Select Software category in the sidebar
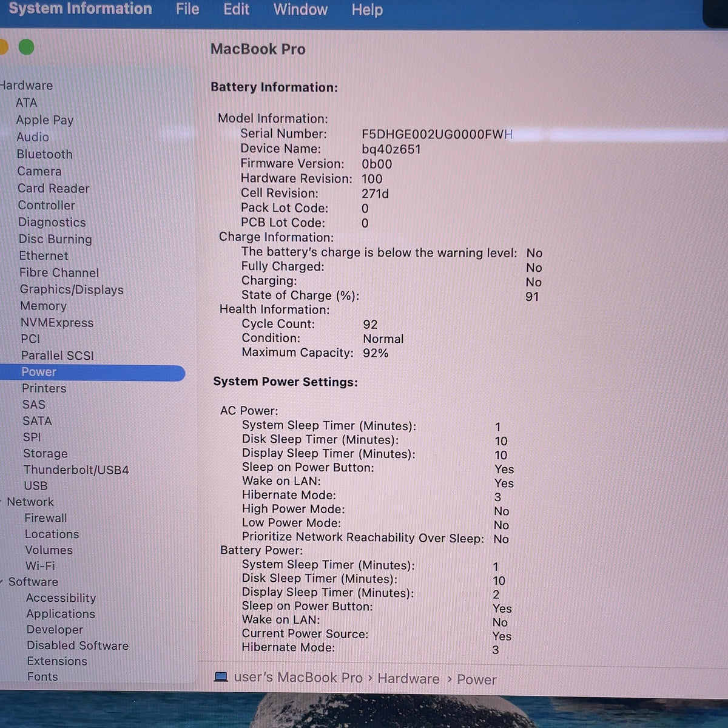Viewport: 728px width, 728px height. coord(33,581)
